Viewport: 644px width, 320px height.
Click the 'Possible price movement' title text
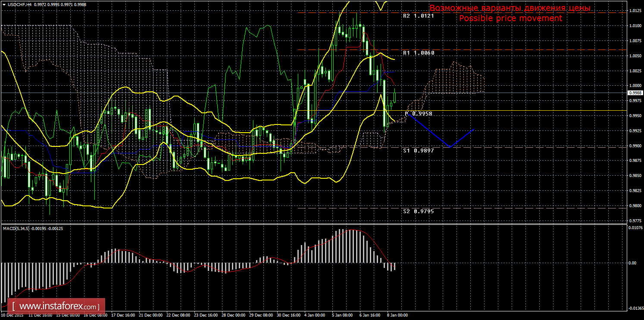pyautogui.click(x=510, y=19)
